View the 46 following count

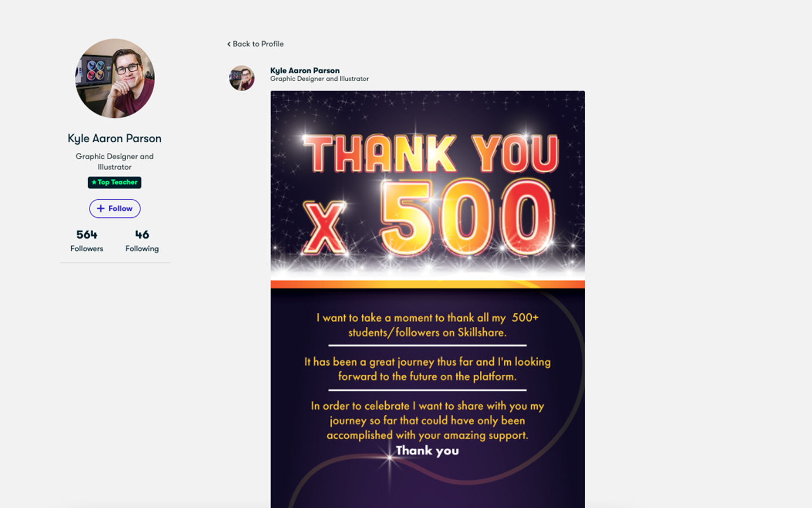(x=142, y=234)
